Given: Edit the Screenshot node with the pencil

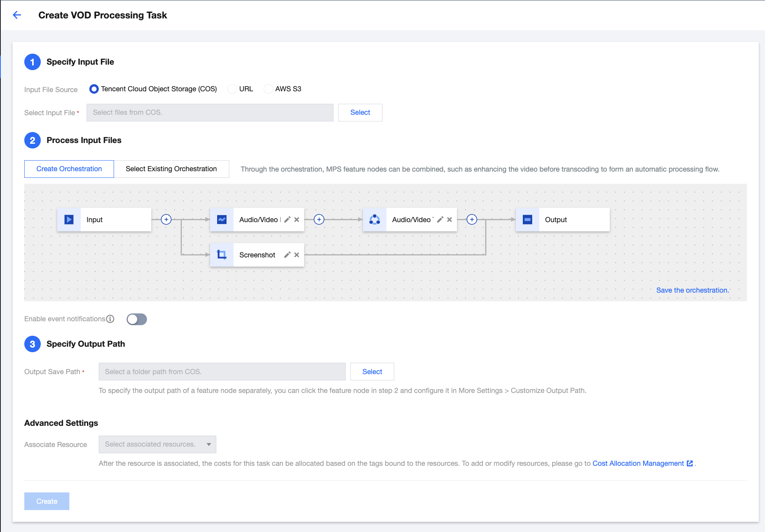Looking at the screenshot, I should (287, 255).
